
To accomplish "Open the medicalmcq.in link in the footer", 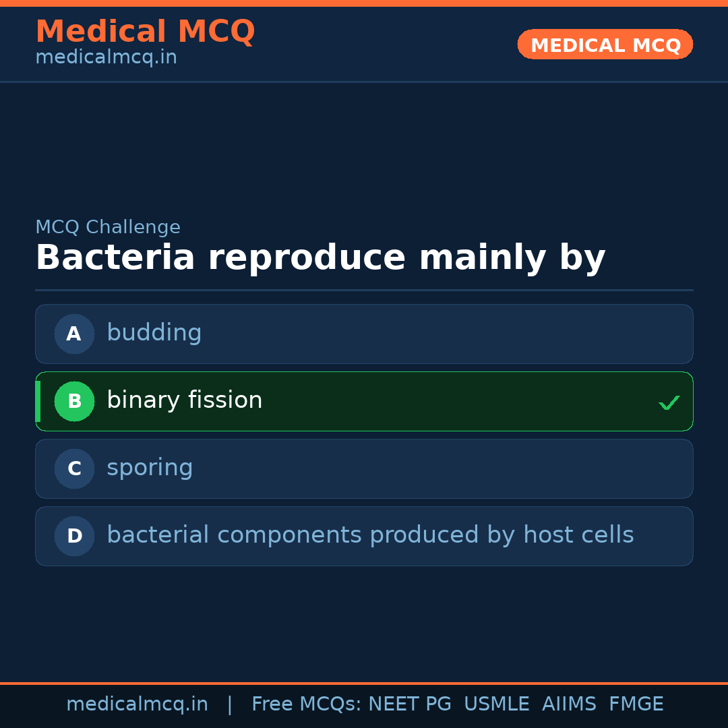I will [x=137, y=704].
